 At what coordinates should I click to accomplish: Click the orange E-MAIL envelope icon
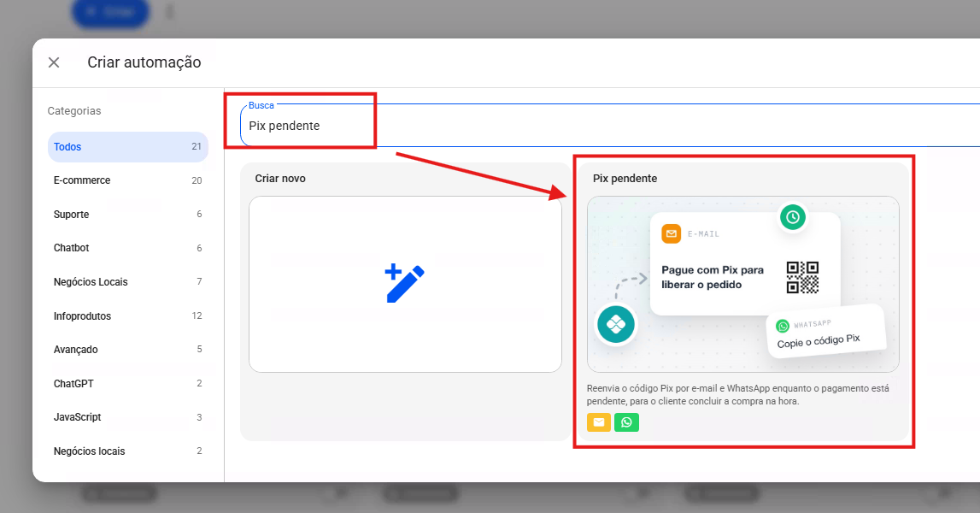point(672,234)
